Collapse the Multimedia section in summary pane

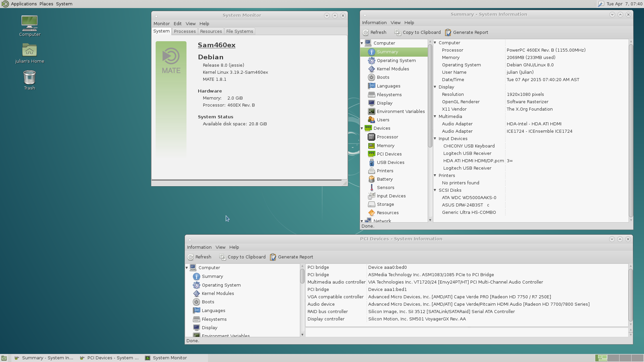(435, 116)
